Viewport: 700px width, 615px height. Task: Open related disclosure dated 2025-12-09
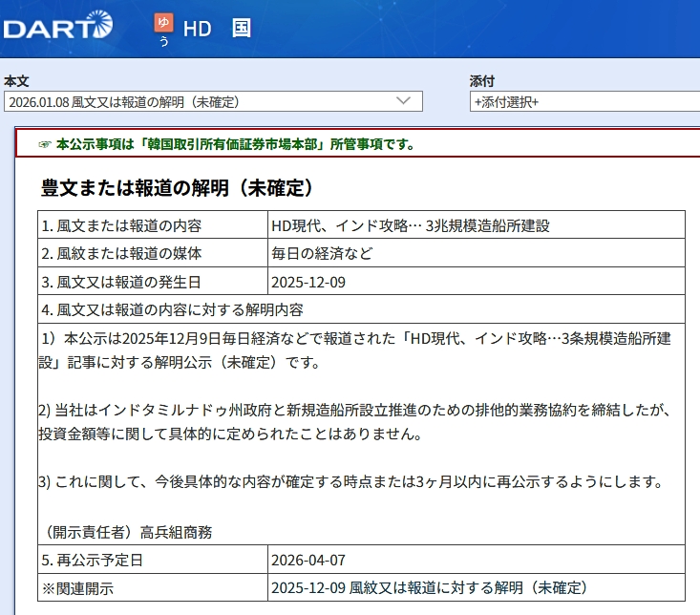(429, 587)
